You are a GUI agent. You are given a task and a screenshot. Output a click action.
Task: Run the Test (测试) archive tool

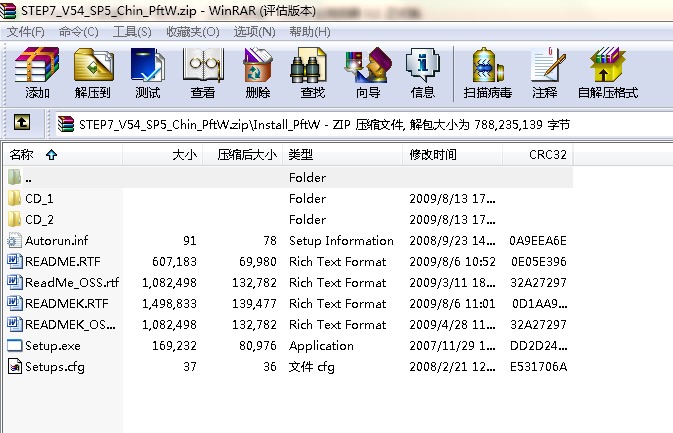[147, 73]
